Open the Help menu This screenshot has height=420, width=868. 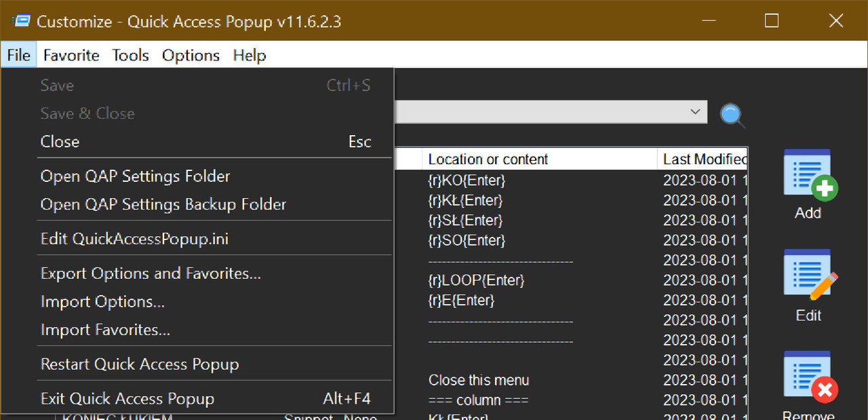(250, 55)
